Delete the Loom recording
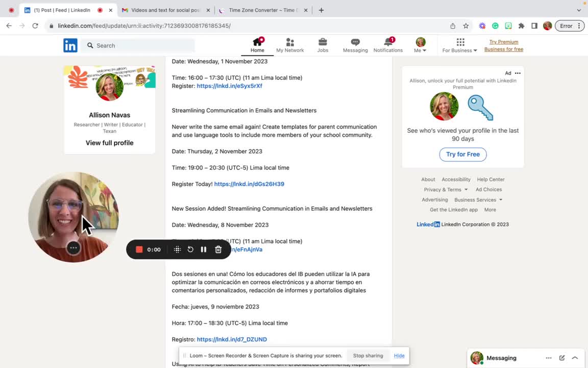This screenshot has width=588, height=368. [x=218, y=249]
